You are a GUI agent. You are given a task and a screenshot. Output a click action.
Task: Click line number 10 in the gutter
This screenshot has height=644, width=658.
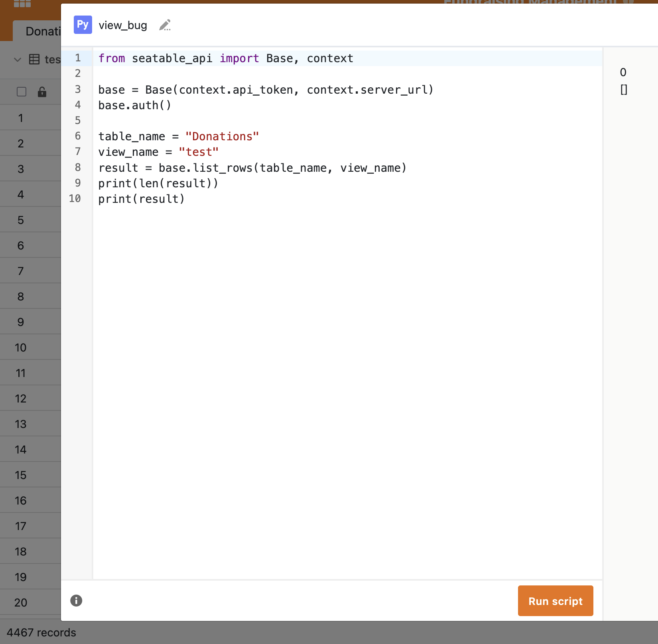(x=75, y=198)
